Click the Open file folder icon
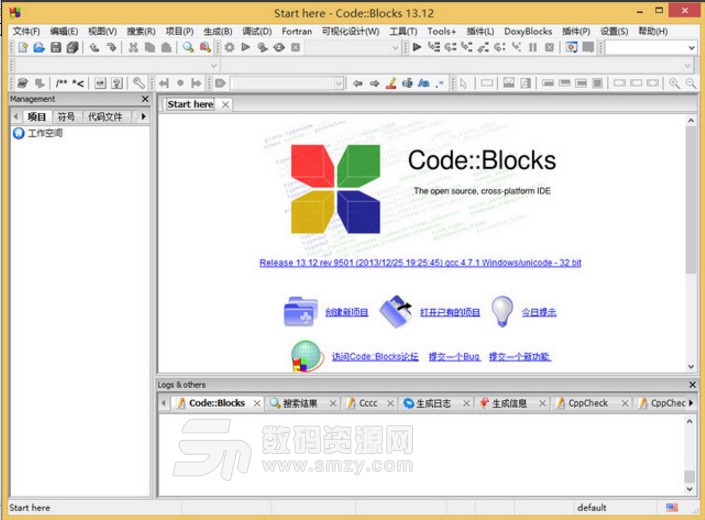Screen dimensions: 705x520 [x=39, y=47]
